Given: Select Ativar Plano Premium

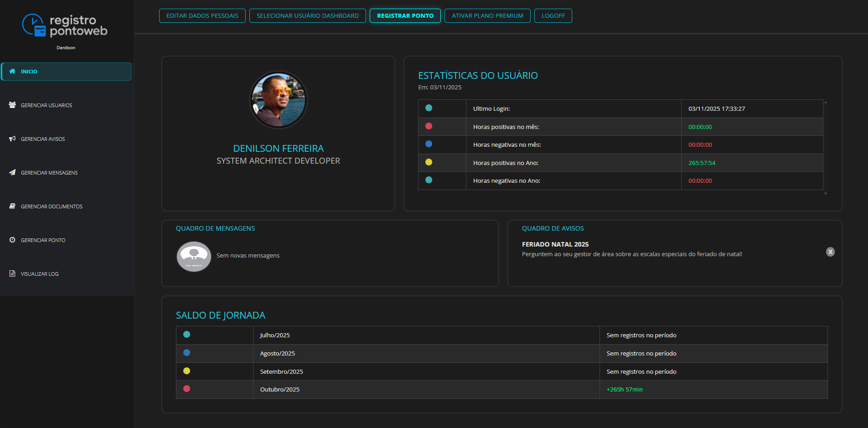Looking at the screenshot, I should tap(487, 16).
